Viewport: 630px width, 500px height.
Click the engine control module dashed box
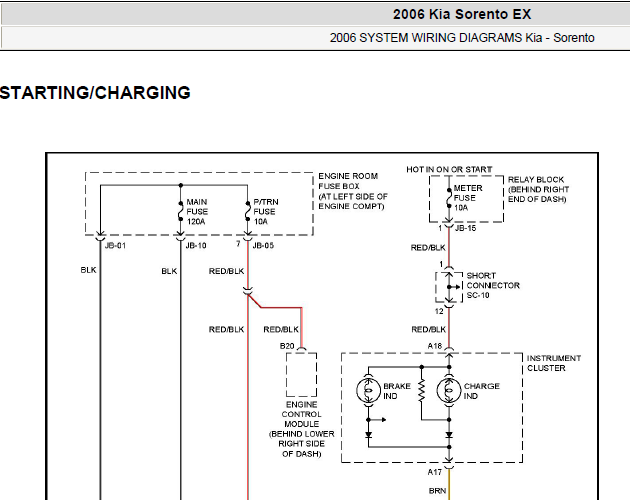click(301, 375)
